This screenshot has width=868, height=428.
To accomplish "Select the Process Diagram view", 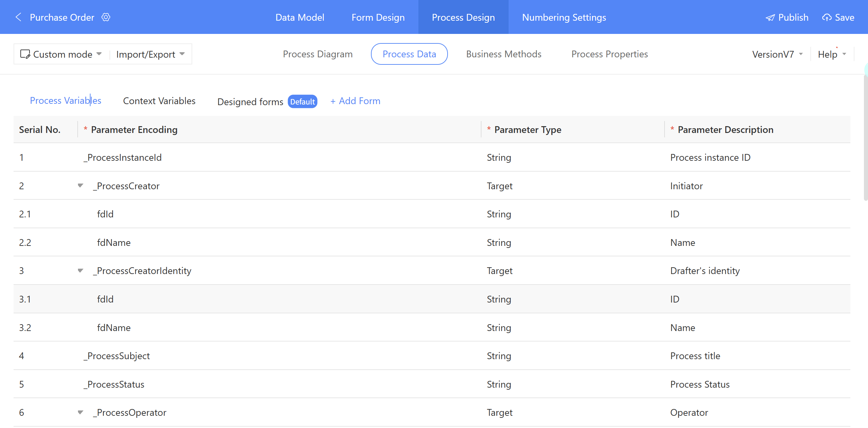I will [318, 54].
